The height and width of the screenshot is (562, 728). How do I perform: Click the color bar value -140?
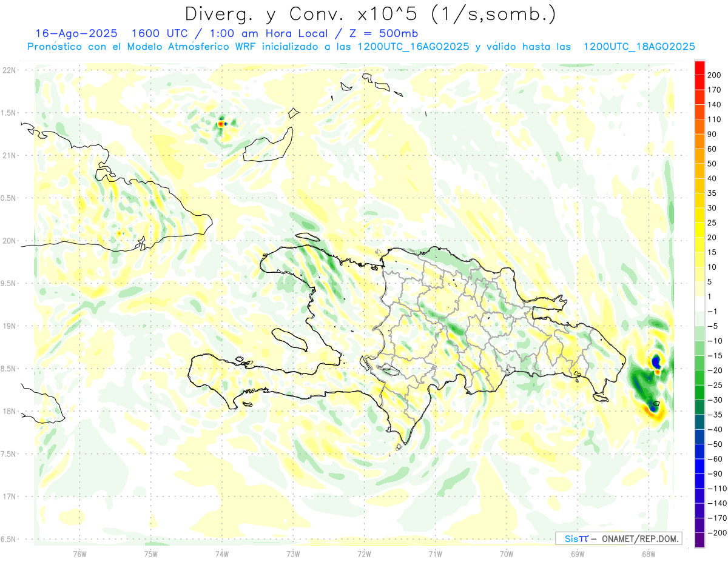point(718,503)
